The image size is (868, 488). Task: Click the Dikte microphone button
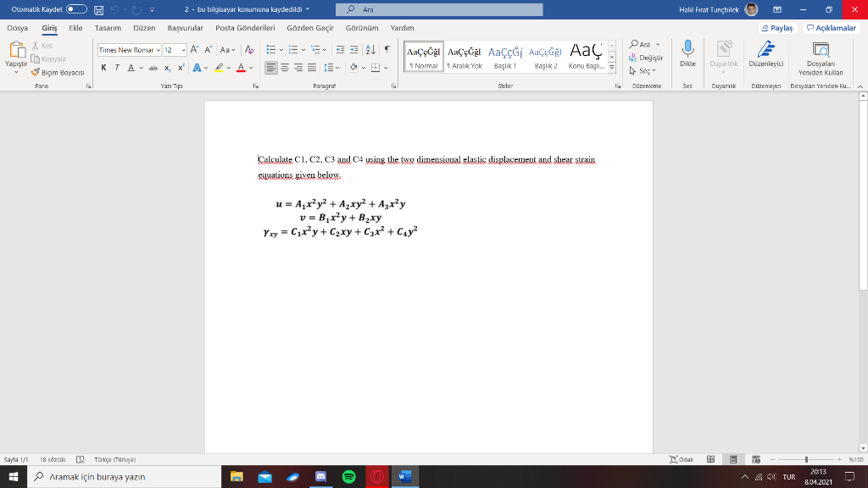pos(687,53)
